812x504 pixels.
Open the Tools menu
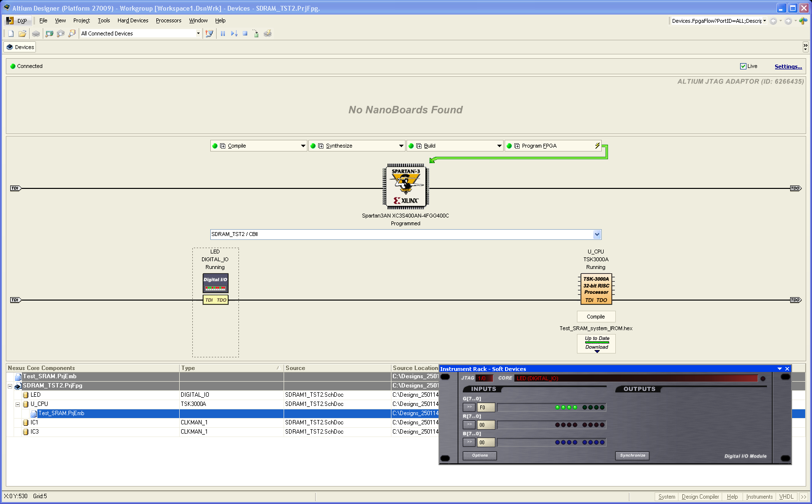click(104, 20)
